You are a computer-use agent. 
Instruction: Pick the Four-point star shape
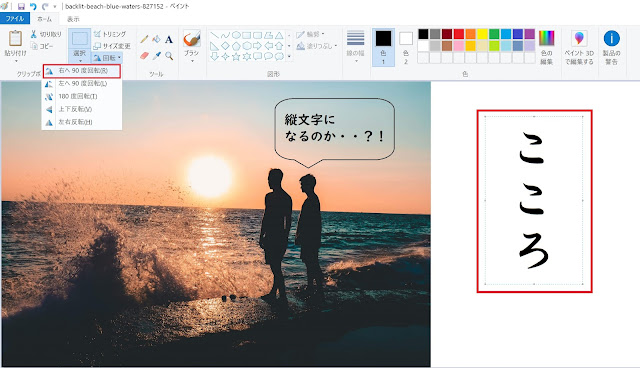tap(225, 56)
